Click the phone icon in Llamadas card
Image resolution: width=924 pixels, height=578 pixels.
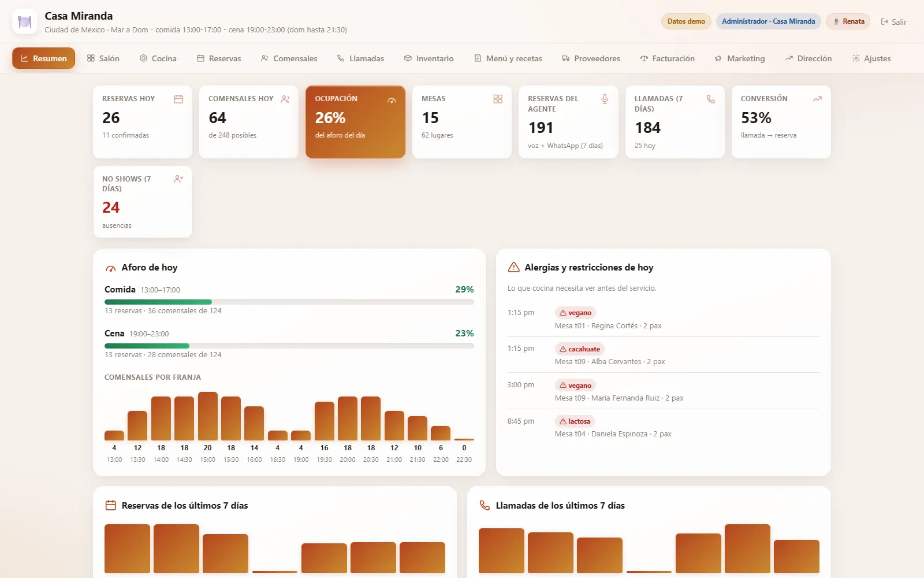[x=711, y=99]
